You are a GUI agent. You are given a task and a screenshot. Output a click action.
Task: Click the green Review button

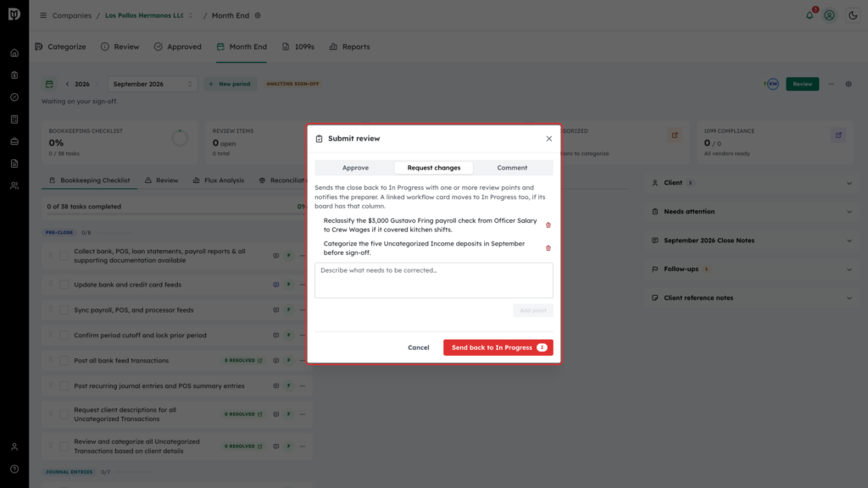(x=802, y=84)
